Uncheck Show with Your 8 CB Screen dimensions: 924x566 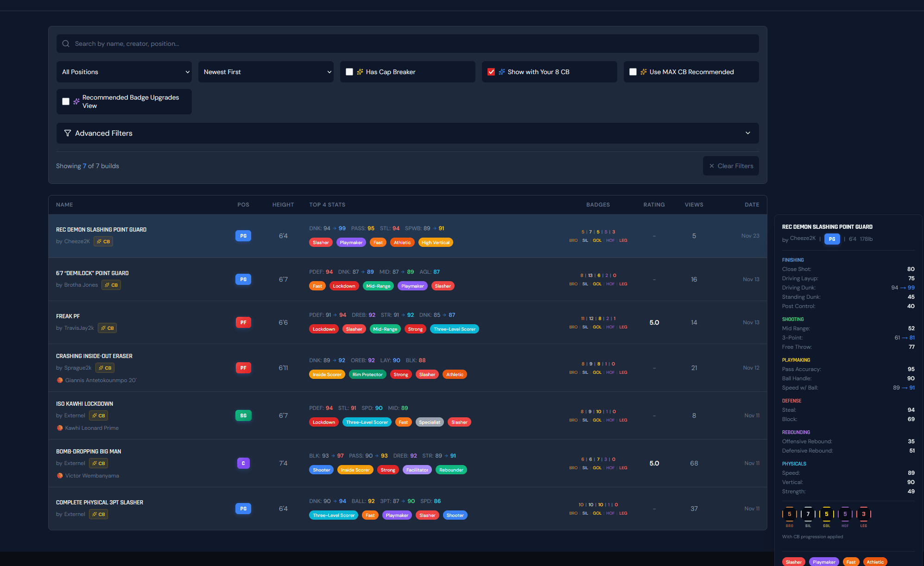491,72
